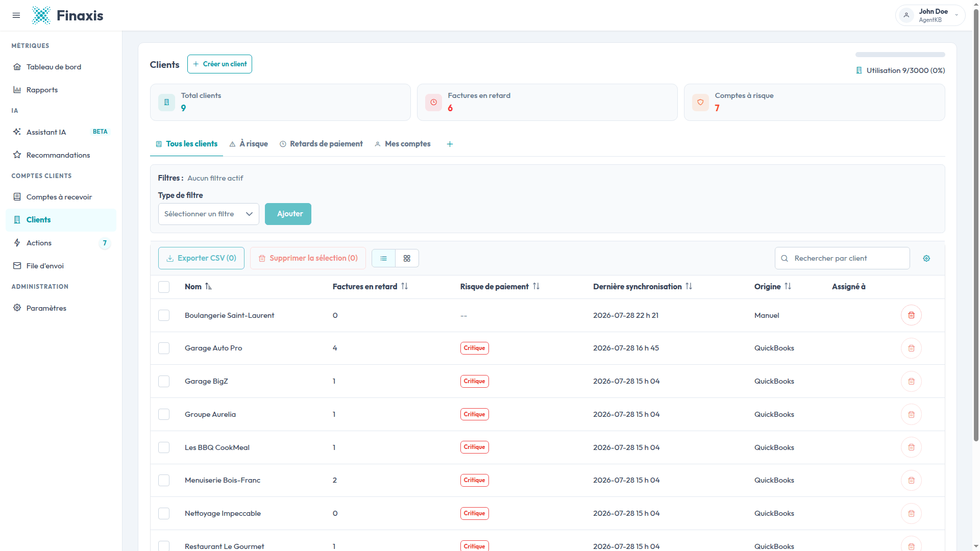Open the Retards de paiement tab
The image size is (980, 551).
321,144
